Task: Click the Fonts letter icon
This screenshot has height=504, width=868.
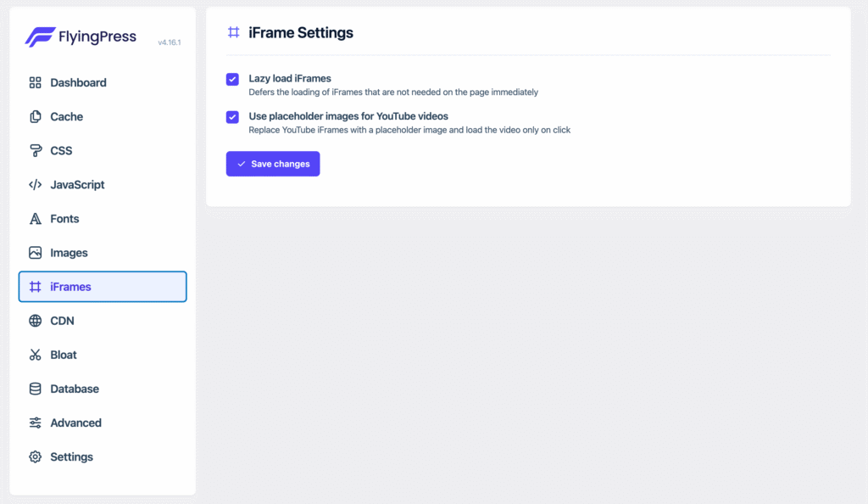Action: click(35, 218)
